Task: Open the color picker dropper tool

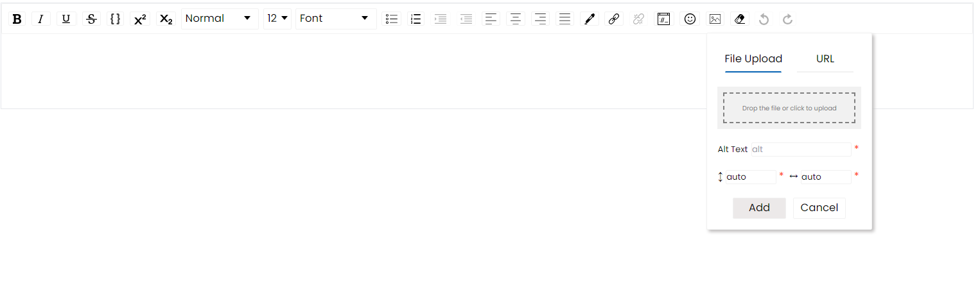Action: pos(590,19)
